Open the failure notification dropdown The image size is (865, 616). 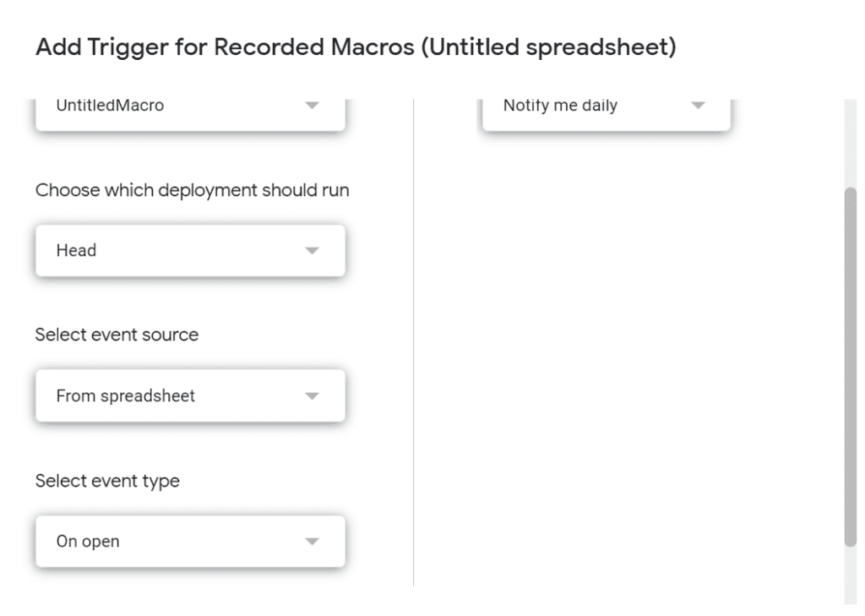pyautogui.click(x=591, y=106)
